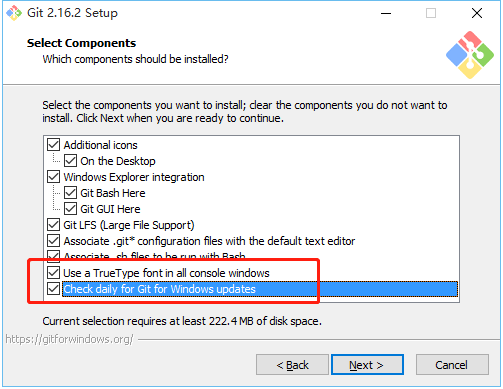Uncheck Use a TrueType font option
The height and width of the screenshot is (389, 503).
(x=53, y=273)
